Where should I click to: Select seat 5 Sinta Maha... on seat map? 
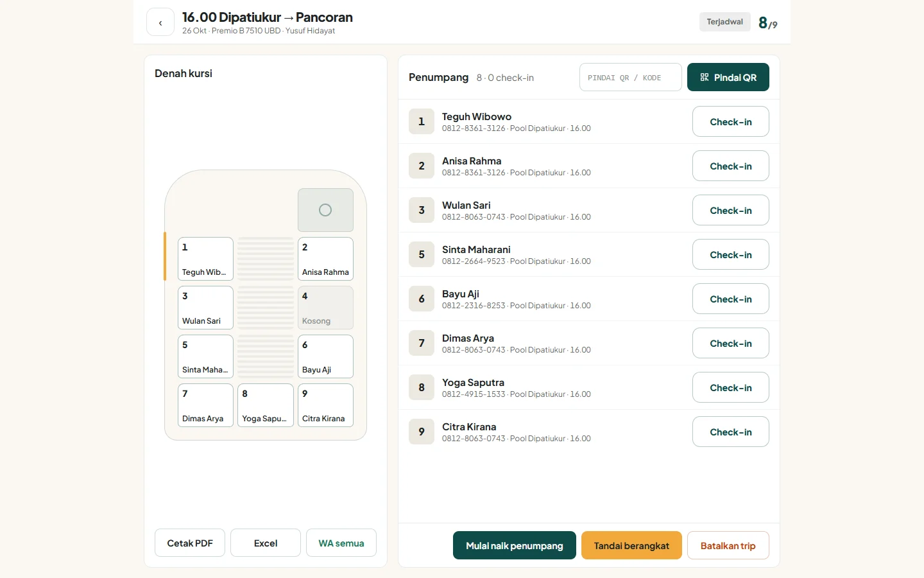coord(205,356)
